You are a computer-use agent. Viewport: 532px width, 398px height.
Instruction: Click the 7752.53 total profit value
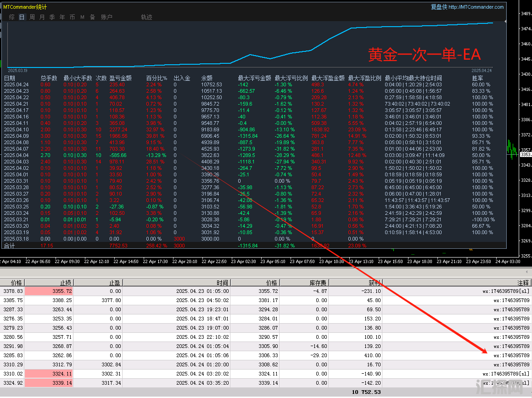(x=118, y=246)
